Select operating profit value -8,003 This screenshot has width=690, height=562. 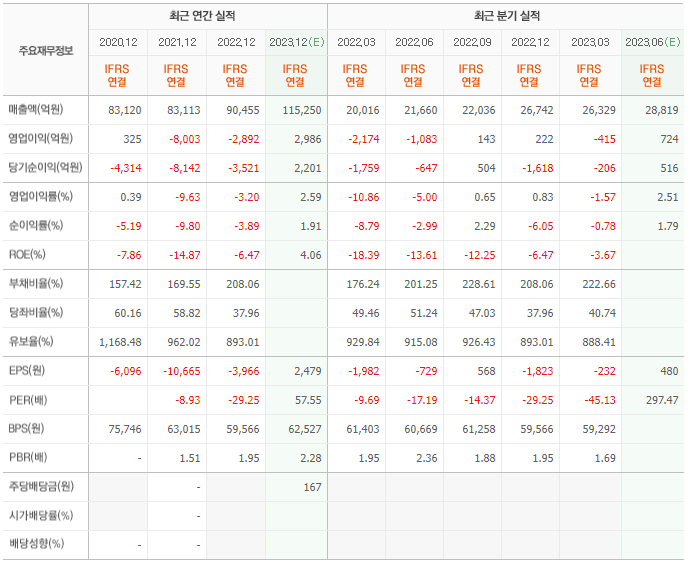[185, 139]
